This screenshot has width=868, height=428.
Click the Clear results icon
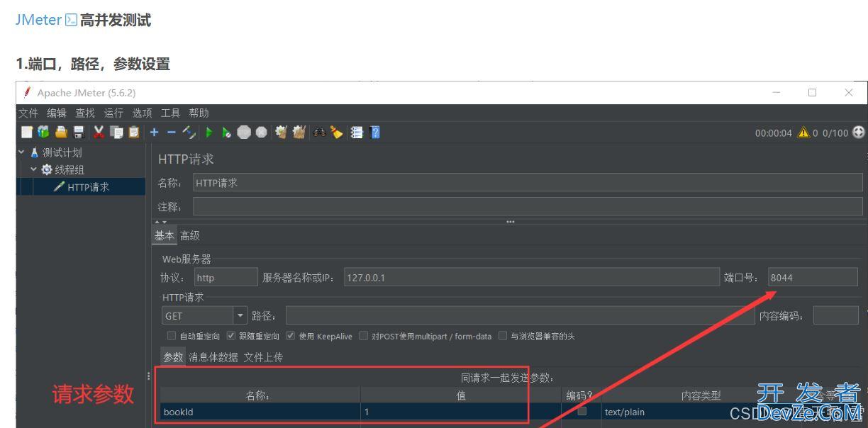[x=282, y=133]
